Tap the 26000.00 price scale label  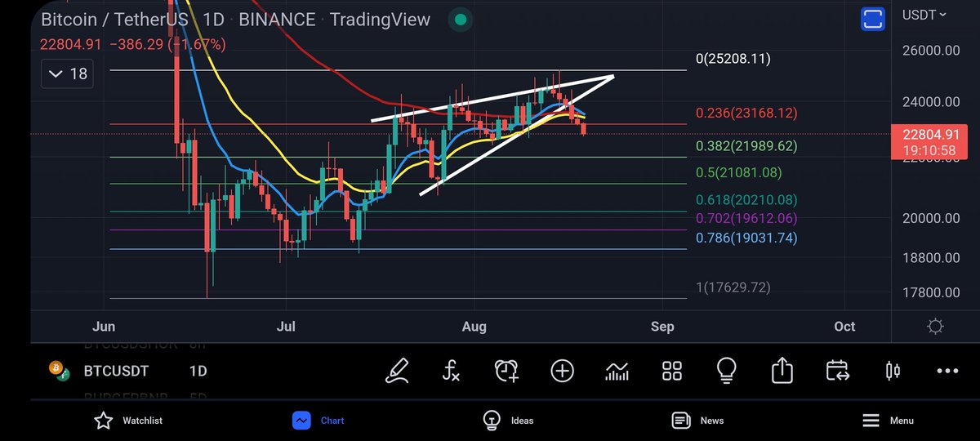point(930,51)
